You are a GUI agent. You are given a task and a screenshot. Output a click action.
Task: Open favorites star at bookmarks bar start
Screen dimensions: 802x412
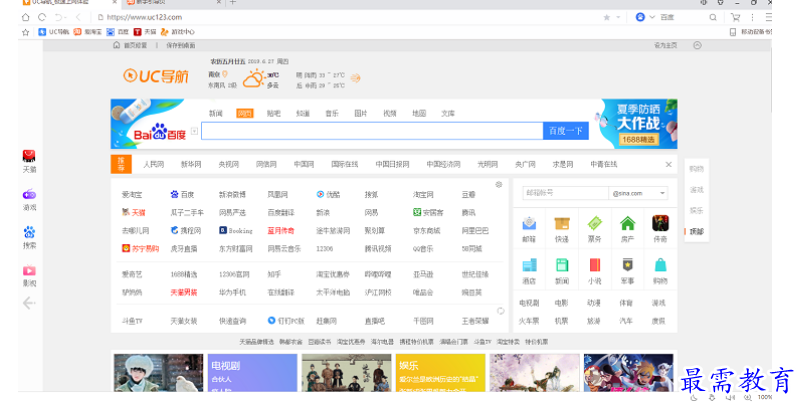click(26, 32)
